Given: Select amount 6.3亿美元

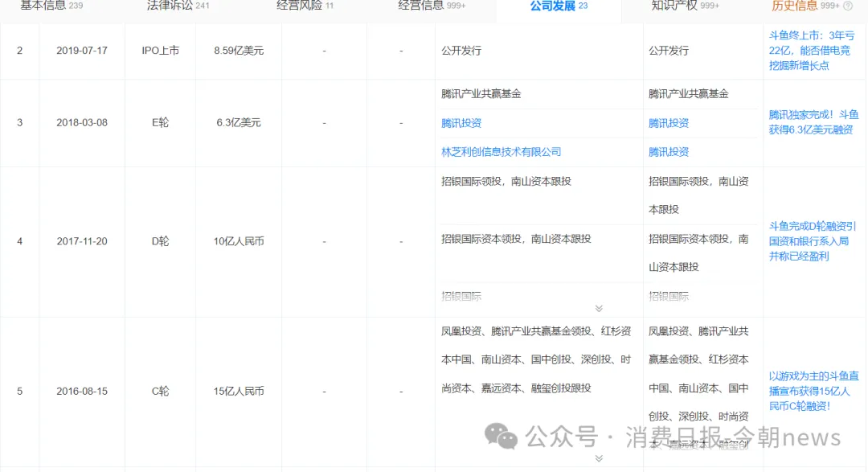Looking at the screenshot, I should tap(239, 122).
